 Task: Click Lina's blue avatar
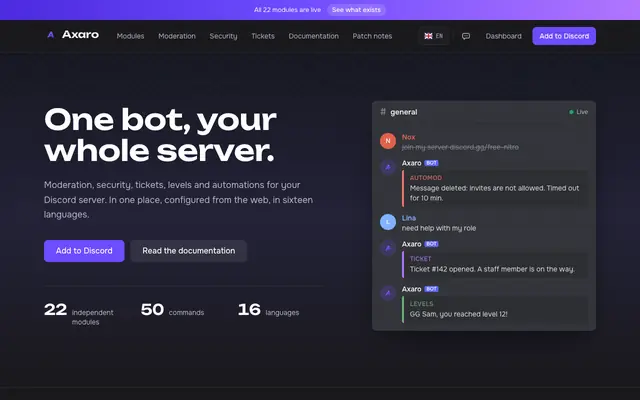tap(388, 222)
